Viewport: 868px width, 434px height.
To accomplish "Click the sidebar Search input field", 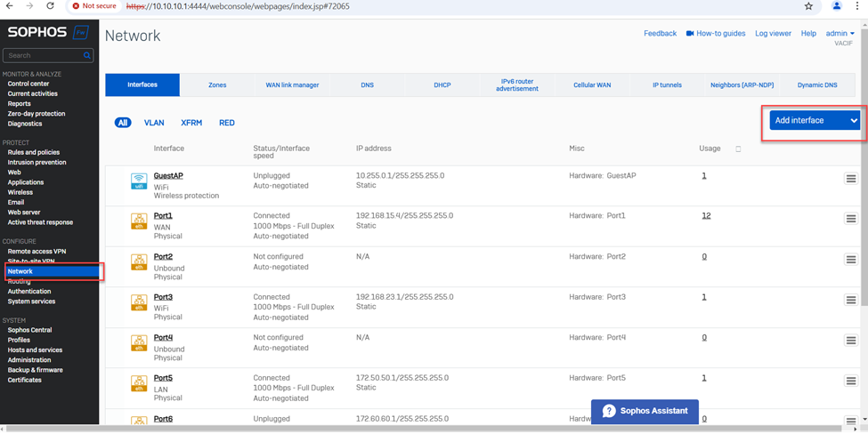I will pyautogui.click(x=43, y=55).
